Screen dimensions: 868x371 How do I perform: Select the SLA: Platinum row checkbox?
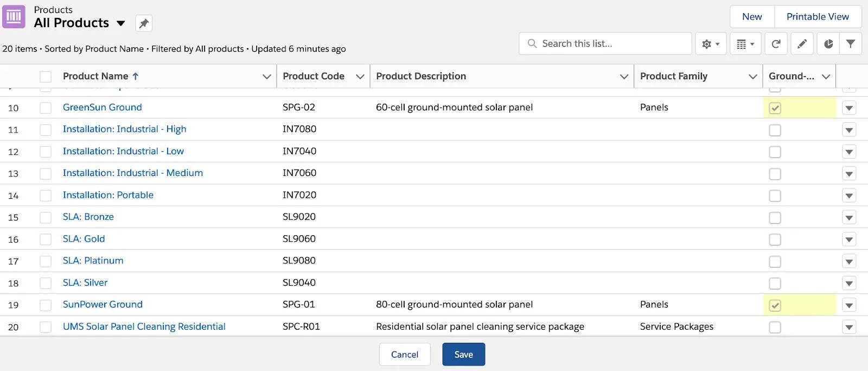46,261
